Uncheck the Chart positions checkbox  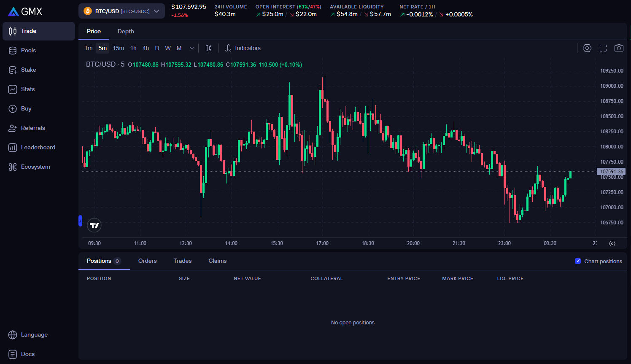(x=578, y=261)
